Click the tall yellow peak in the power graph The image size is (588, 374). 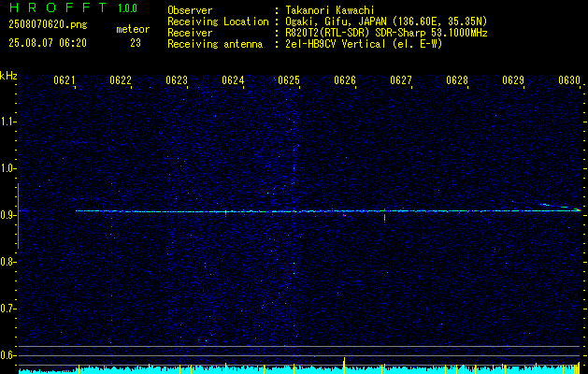pyautogui.click(x=344, y=365)
